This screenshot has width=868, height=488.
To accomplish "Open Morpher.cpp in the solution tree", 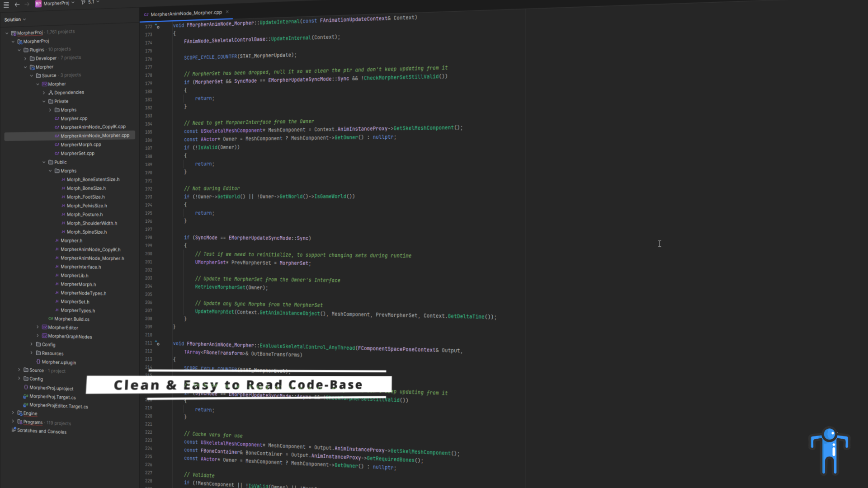I will (74, 118).
